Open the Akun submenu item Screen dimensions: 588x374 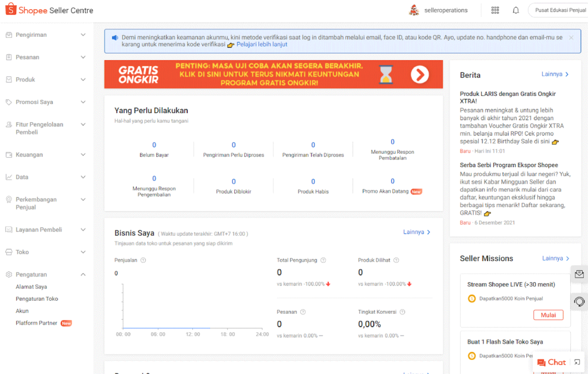22,311
